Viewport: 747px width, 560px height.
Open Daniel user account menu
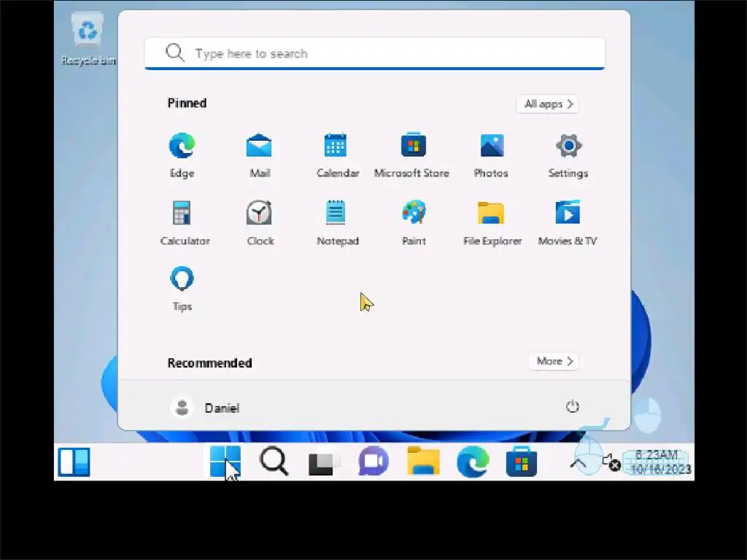click(205, 408)
